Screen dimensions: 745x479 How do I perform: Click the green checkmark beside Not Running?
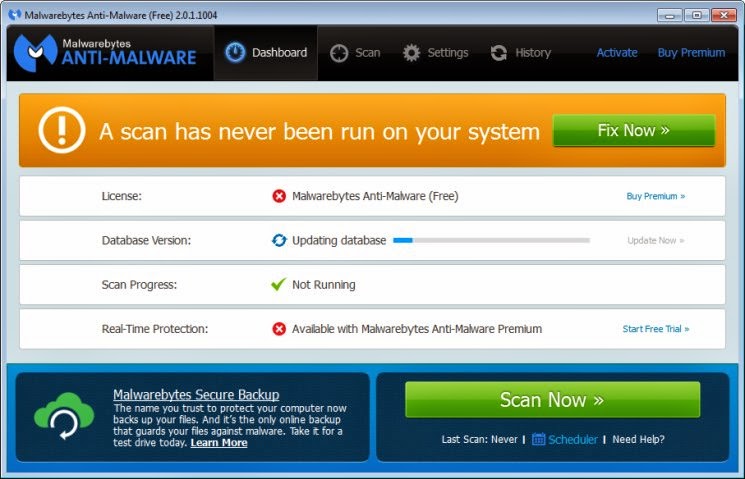(278, 284)
